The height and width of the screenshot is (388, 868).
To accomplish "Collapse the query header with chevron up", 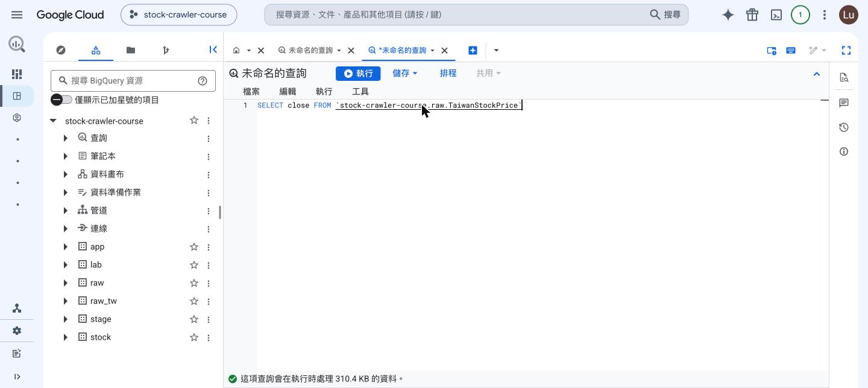I will (x=817, y=74).
